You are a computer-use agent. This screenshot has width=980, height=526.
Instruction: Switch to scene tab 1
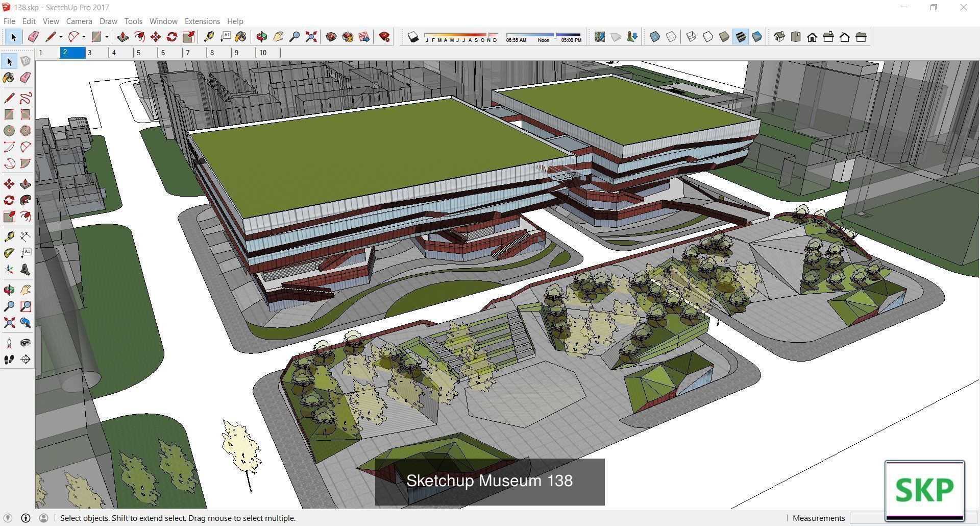pyautogui.click(x=47, y=53)
